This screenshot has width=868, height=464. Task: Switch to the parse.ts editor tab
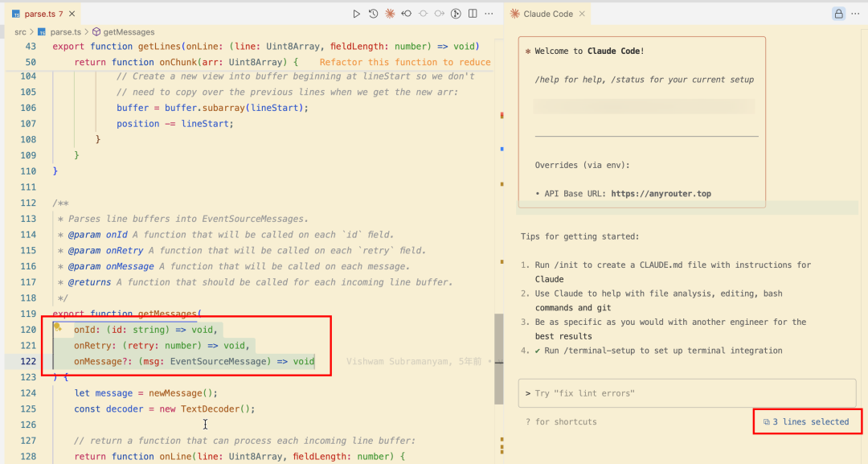[43, 14]
